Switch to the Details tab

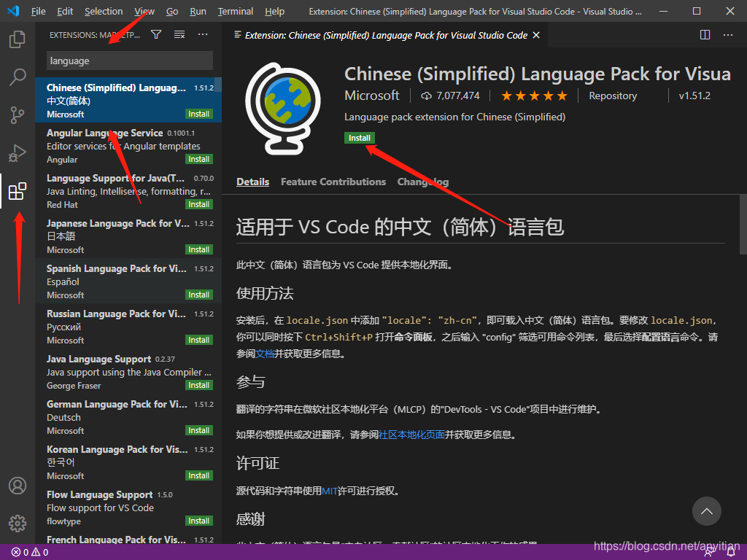[x=252, y=182]
